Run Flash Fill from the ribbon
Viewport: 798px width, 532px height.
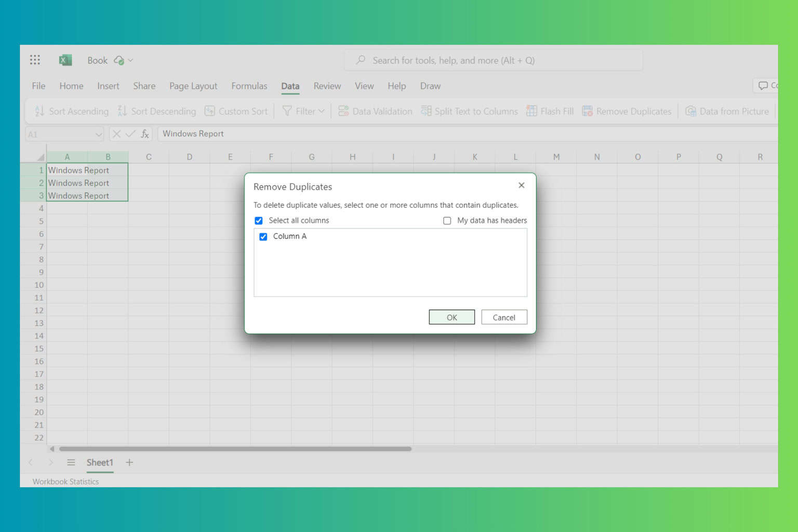point(550,111)
